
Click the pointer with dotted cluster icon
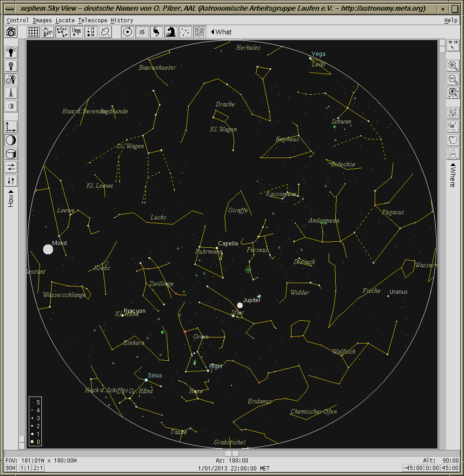tap(453, 126)
